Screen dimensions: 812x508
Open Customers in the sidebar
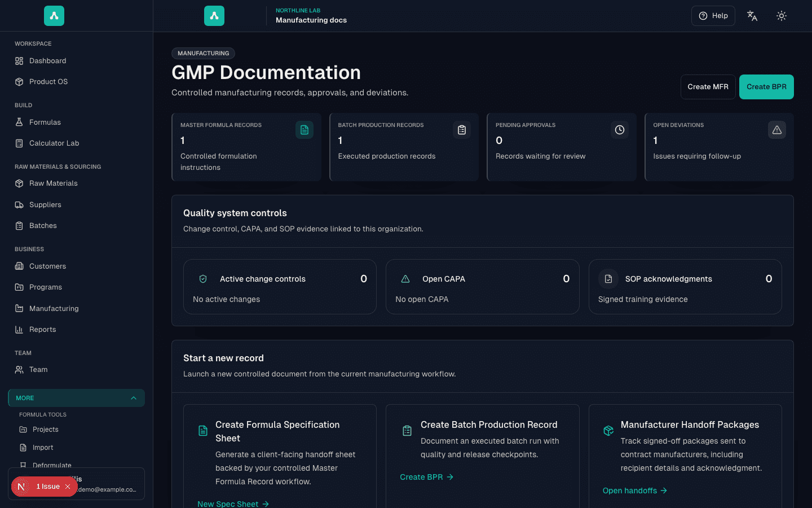coord(76,266)
